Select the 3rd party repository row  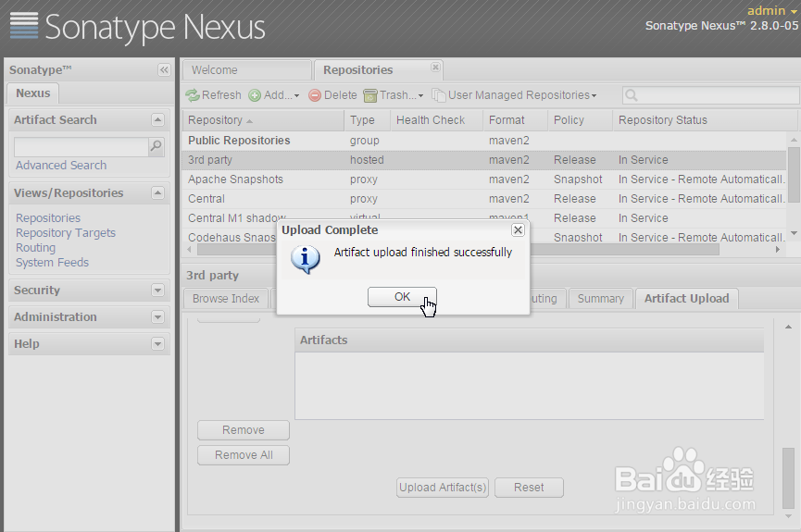click(x=483, y=160)
